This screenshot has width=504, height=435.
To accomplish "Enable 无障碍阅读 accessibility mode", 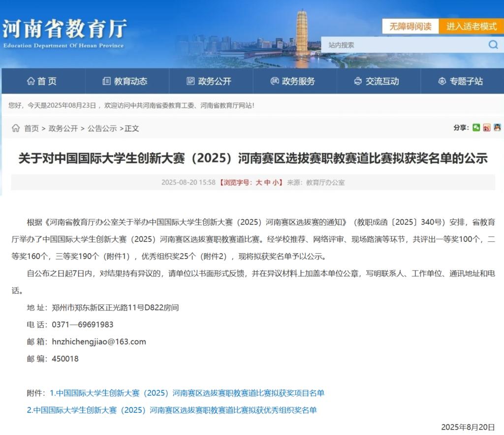I will [x=410, y=27].
